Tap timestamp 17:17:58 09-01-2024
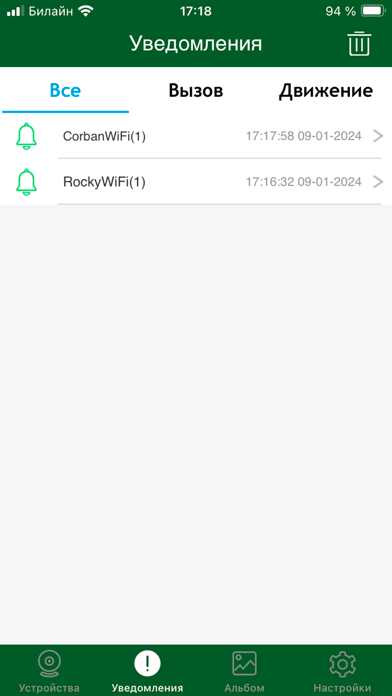The width and height of the screenshot is (392, 696). (304, 136)
